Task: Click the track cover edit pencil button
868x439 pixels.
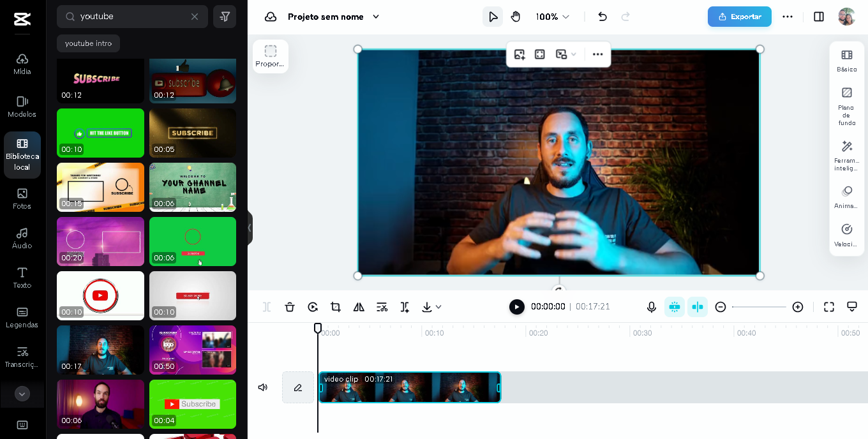Action: [x=298, y=387]
